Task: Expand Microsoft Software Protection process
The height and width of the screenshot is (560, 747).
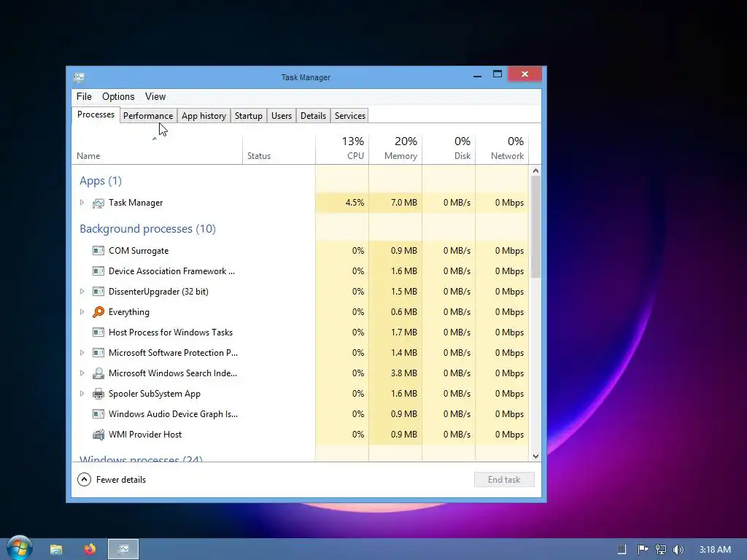Action: point(82,353)
